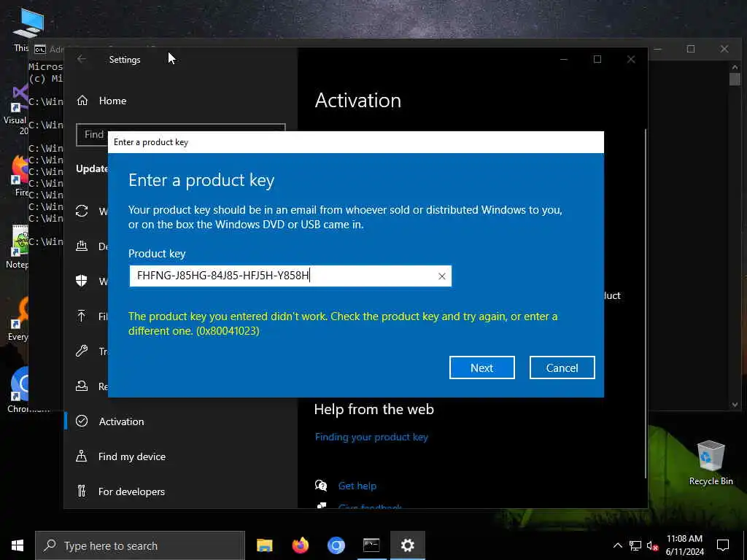The image size is (747, 560).
Task: Open Chromium from the taskbar
Action: [x=336, y=545]
